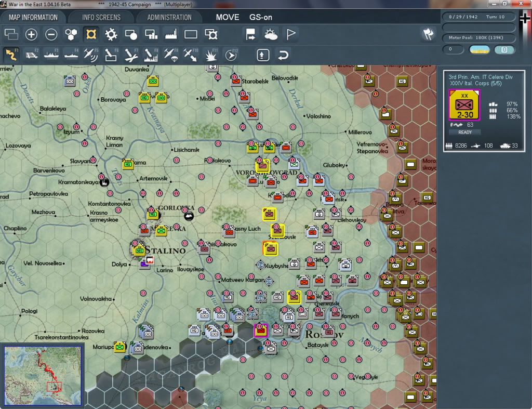Select the F4 ship mode icon
The width and height of the screenshot is (532, 409).
[x=71, y=55]
